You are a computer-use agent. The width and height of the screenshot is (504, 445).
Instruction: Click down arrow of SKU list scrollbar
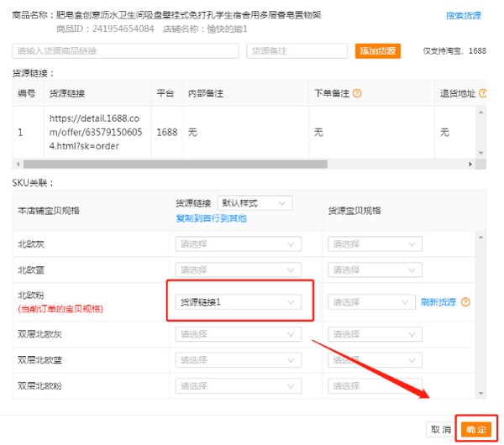[480, 393]
